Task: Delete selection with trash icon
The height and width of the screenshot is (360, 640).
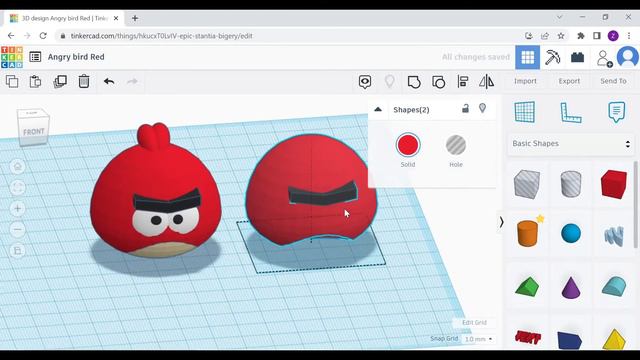Action: click(84, 82)
